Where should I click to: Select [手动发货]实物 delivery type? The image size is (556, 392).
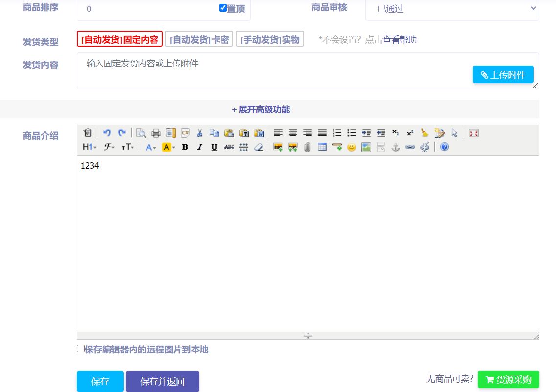270,39
